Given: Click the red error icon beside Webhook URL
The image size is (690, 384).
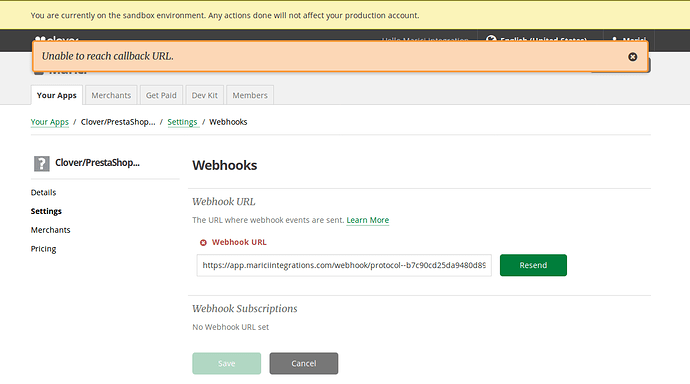Looking at the screenshot, I should point(203,242).
